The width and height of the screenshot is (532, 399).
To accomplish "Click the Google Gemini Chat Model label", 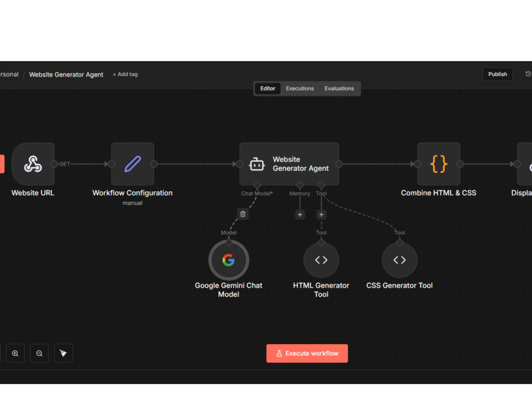I will point(229,290).
